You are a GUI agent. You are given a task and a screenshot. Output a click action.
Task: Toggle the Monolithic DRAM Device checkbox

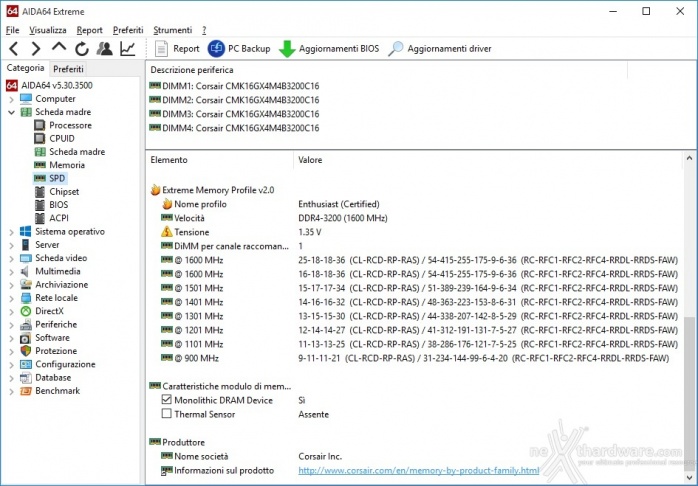click(x=166, y=400)
